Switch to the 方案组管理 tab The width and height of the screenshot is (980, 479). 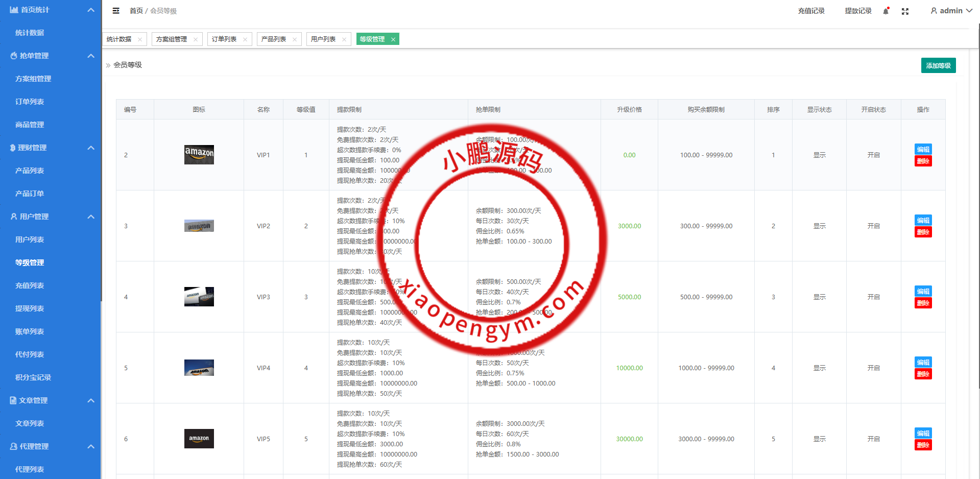click(172, 39)
